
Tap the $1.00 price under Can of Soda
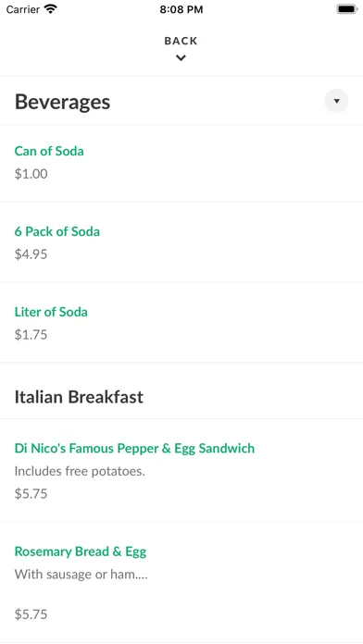point(31,174)
